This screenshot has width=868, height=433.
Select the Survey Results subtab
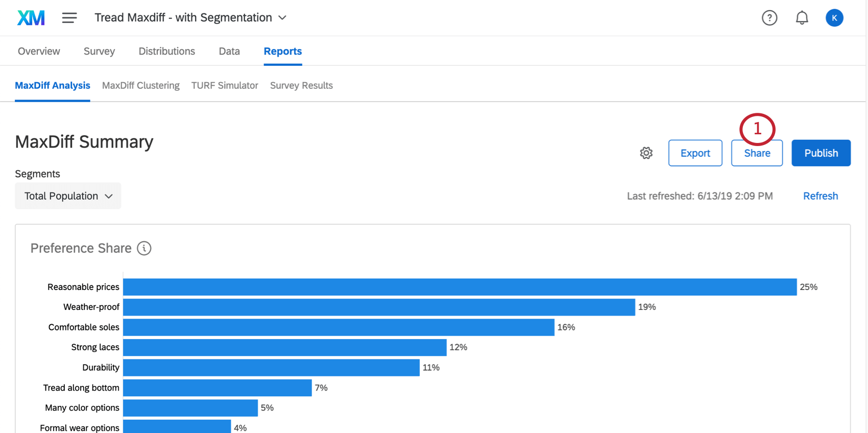tap(301, 85)
